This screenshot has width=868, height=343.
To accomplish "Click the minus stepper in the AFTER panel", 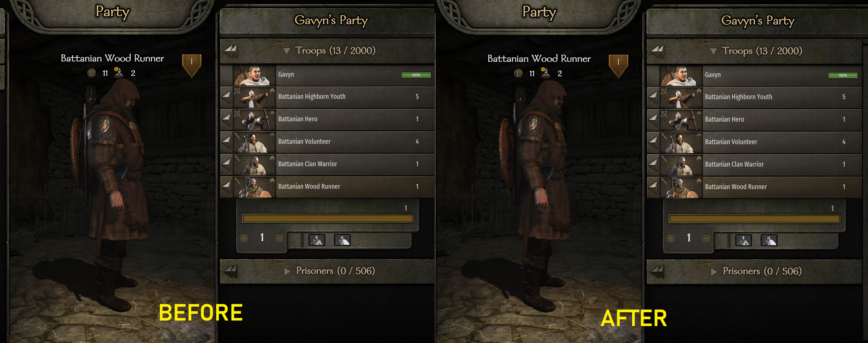I will [706, 239].
